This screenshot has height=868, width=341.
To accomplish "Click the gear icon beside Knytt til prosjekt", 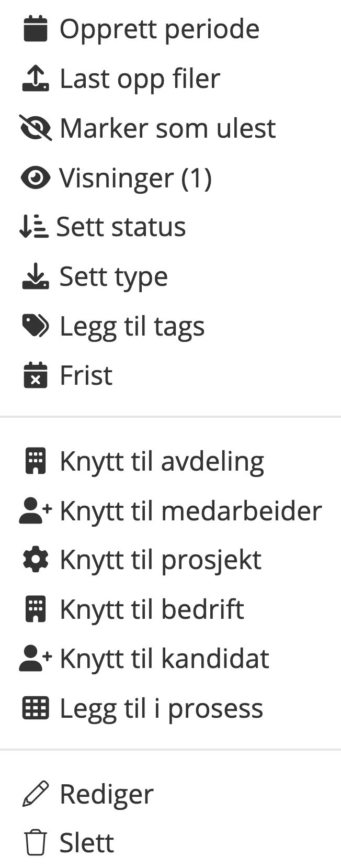I will pos(36,560).
